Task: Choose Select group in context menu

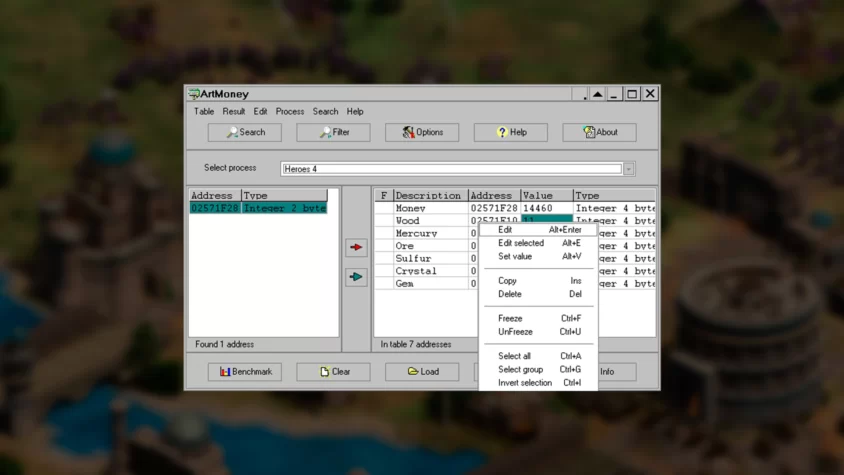Action: click(538, 370)
